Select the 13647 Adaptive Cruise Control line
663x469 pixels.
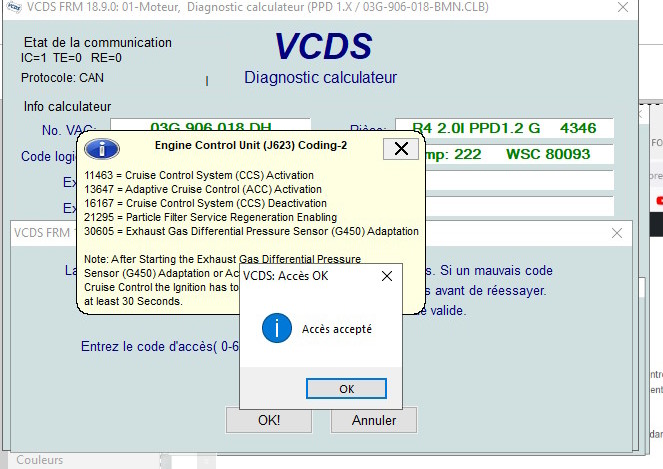(x=203, y=189)
